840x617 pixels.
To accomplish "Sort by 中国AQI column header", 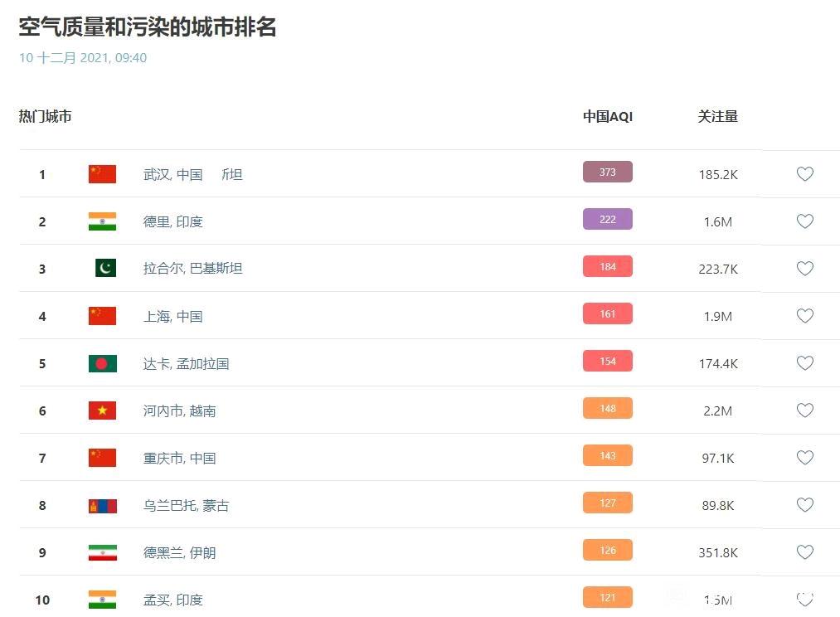I will click(x=607, y=116).
